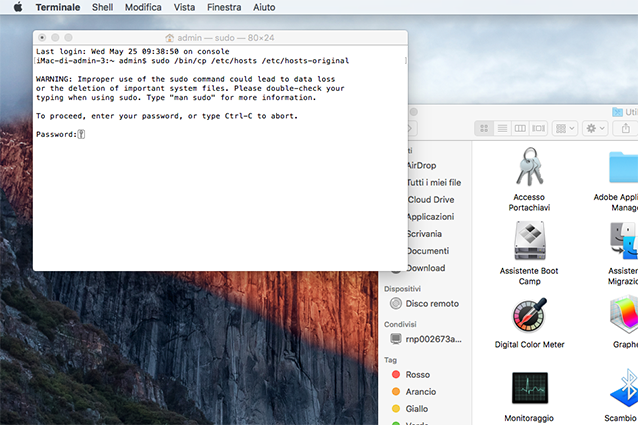Select iCloud Drive in Finder sidebar
This screenshot has width=638, height=425.
coord(430,200)
